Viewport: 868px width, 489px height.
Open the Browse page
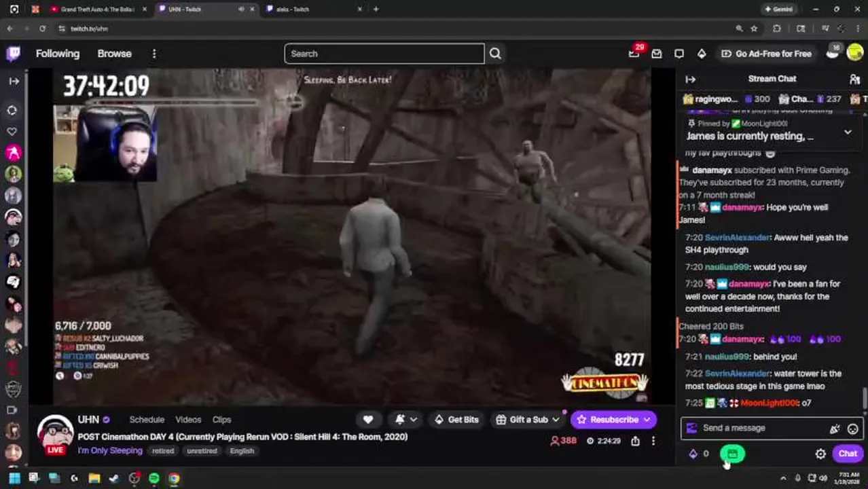click(114, 54)
